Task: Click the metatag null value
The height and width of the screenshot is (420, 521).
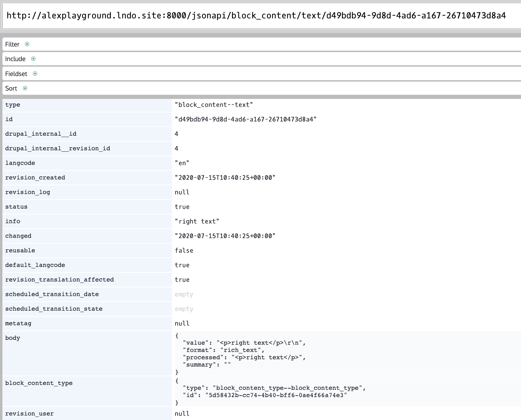Action: coord(182,323)
